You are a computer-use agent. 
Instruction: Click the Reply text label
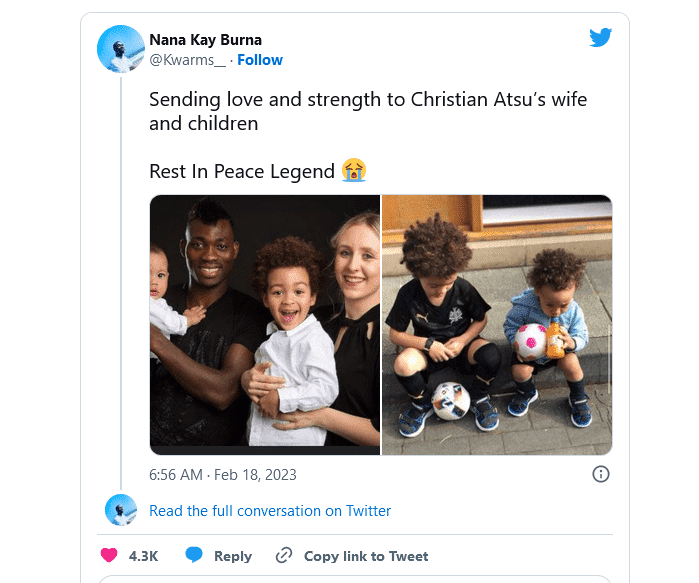(233, 556)
